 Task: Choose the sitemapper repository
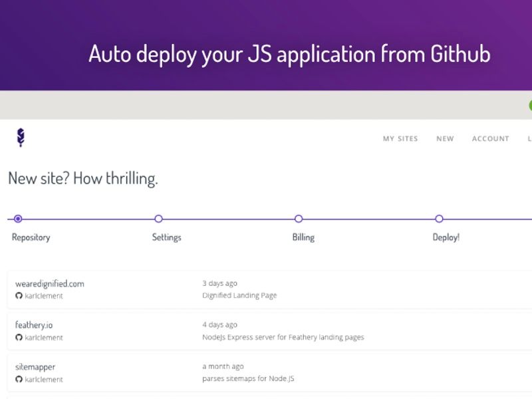[35, 367]
